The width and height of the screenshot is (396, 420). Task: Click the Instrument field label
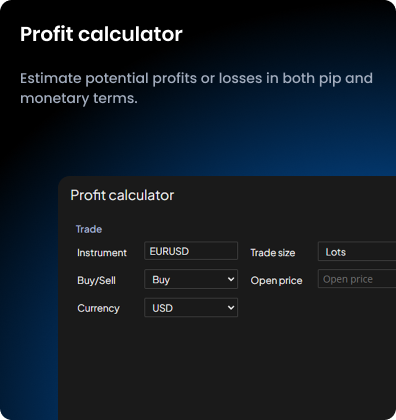pos(102,253)
